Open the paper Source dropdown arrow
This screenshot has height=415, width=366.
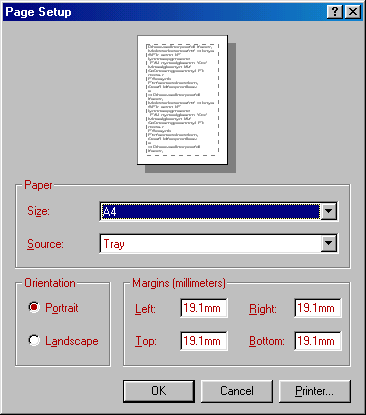(x=329, y=243)
